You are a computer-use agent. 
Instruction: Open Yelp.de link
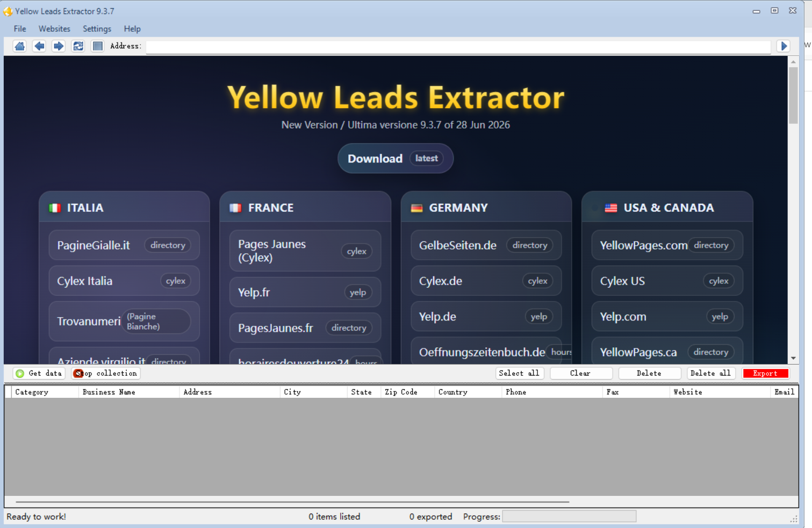click(x=486, y=316)
